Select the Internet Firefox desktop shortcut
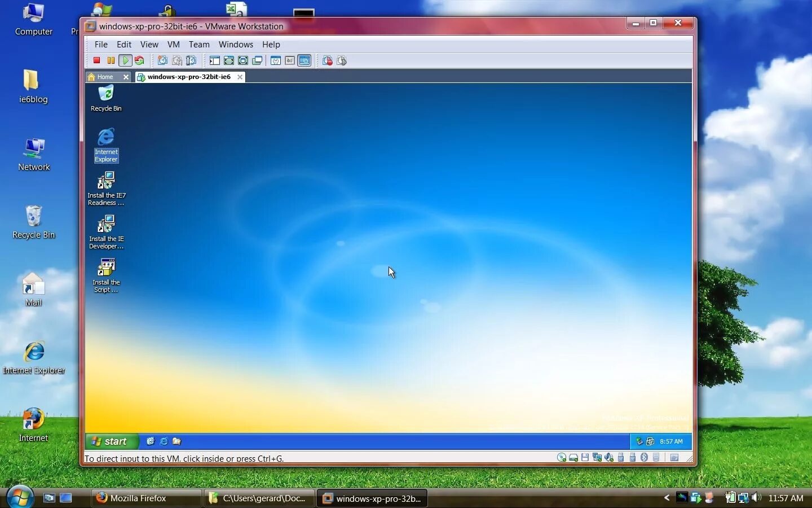This screenshot has height=508, width=812. 34,426
